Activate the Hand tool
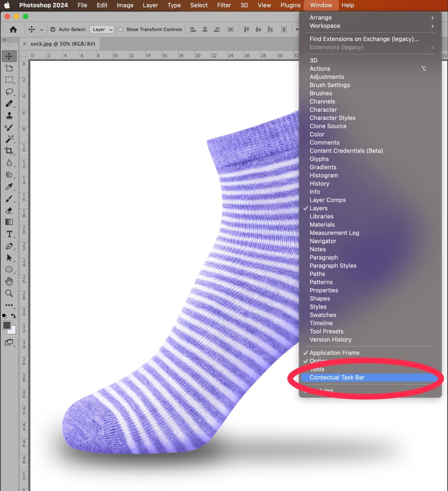The height and width of the screenshot is (491, 448). click(9, 281)
